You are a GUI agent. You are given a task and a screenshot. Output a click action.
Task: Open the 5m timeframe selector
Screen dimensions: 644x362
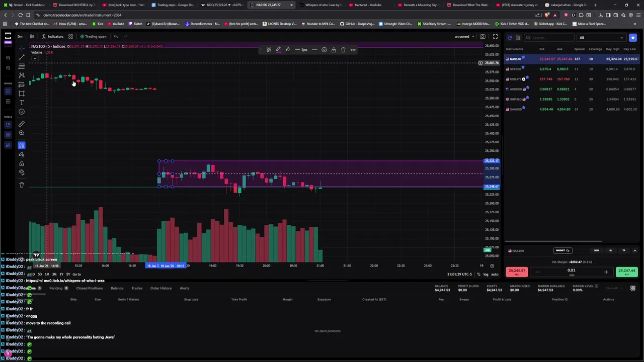point(20,36)
